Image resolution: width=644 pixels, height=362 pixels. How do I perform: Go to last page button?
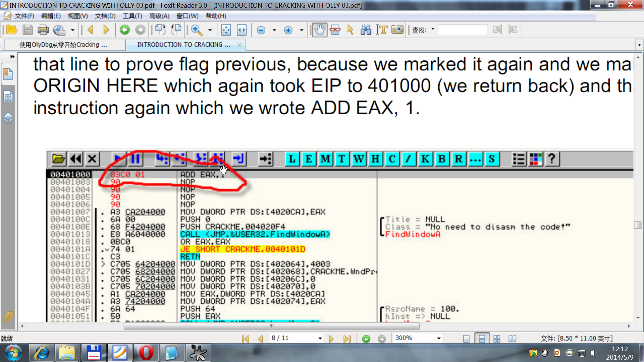[347, 339]
